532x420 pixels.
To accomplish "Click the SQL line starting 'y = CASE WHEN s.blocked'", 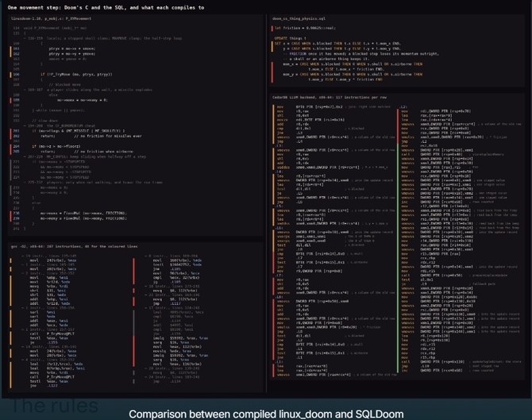I will [342, 48].
